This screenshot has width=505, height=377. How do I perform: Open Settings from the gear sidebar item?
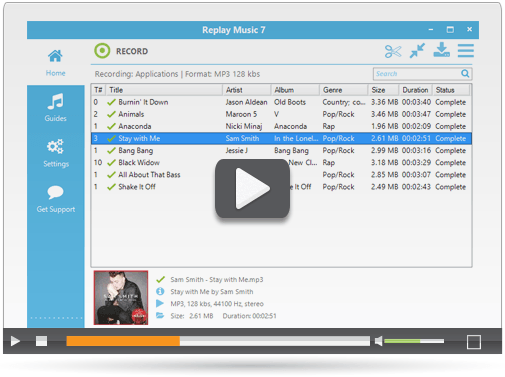(x=56, y=153)
